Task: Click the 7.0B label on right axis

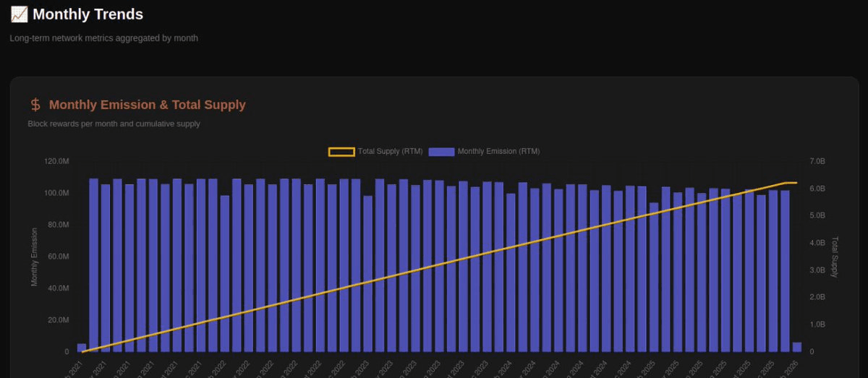Action: pyautogui.click(x=817, y=161)
